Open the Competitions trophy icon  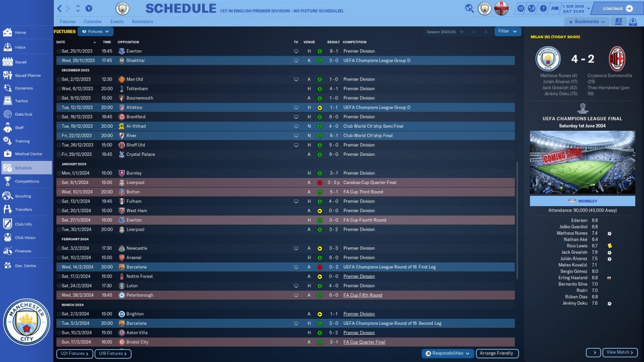pyautogui.click(x=8, y=181)
